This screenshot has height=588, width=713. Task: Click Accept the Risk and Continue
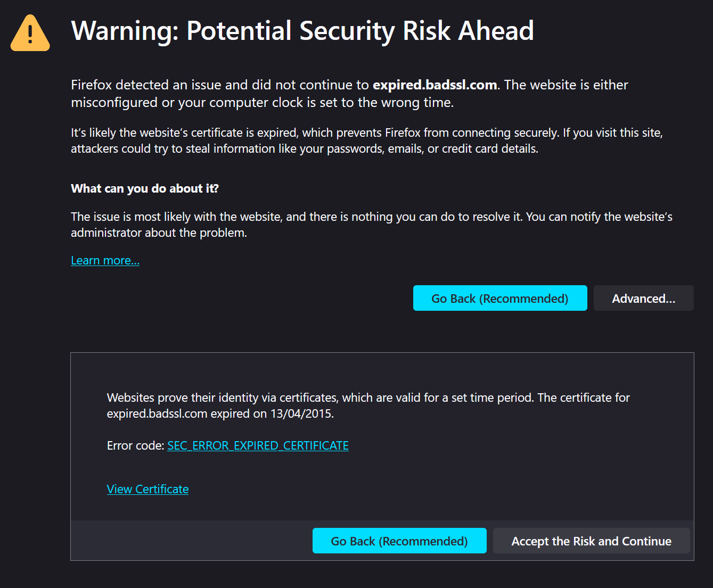[591, 541]
